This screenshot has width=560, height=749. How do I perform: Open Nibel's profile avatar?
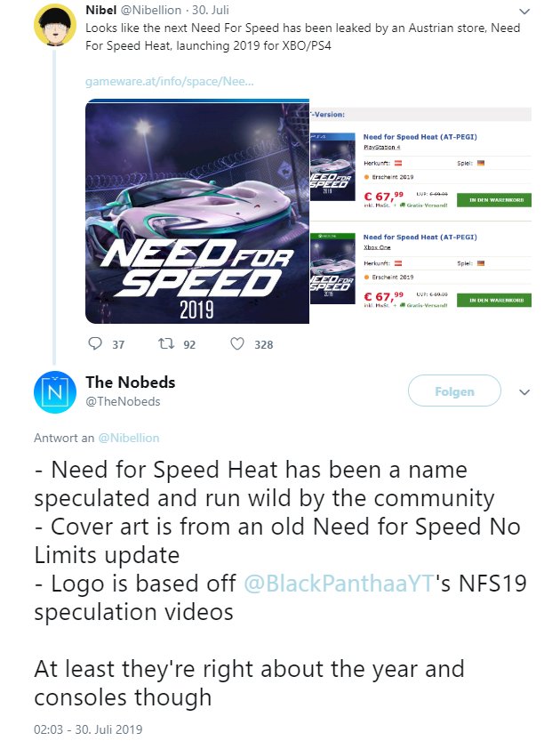pos(55,25)
